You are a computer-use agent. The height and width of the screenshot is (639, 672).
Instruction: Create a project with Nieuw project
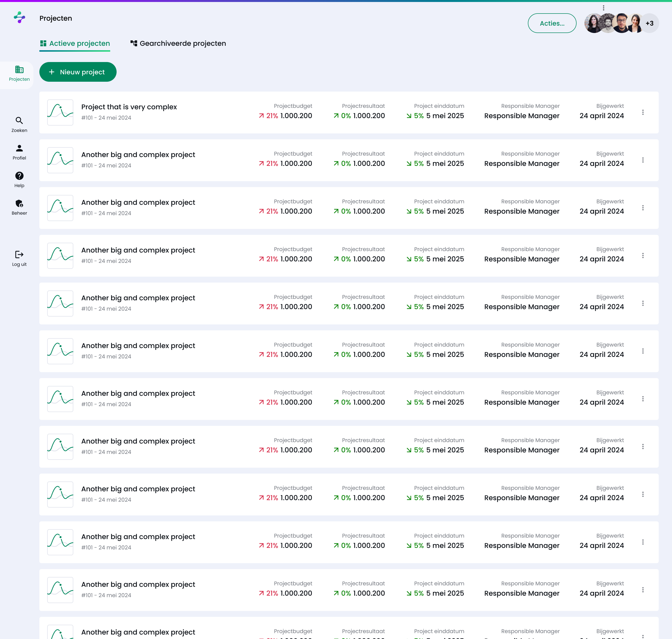[x=78, y=72]
